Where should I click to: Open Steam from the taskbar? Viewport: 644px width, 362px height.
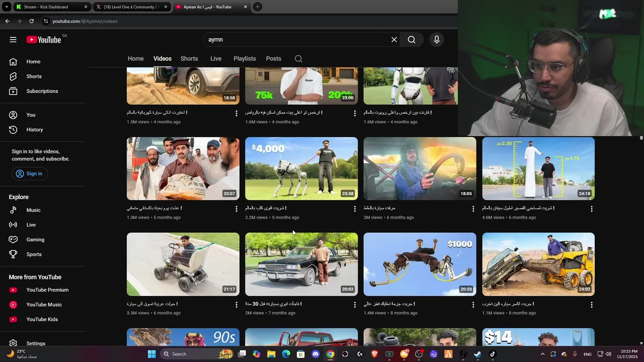tap(477, 354)
